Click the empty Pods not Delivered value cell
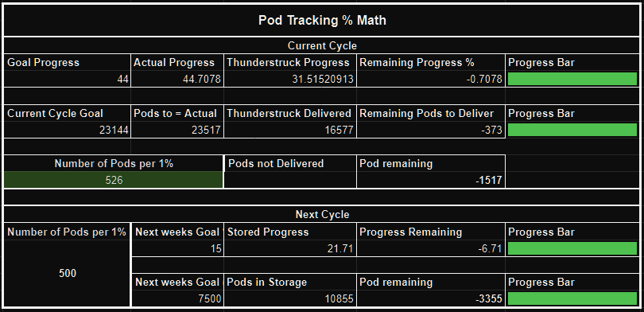The image size is (644, 312). (290, 180)
